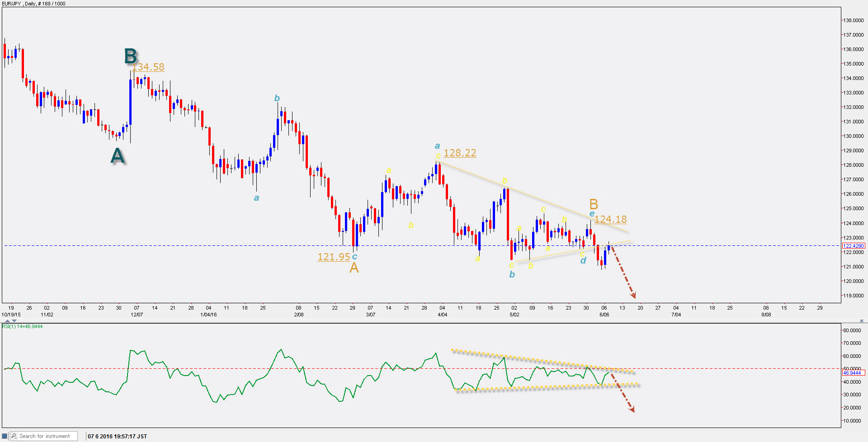Select the orange B label above 124.18
Image resolution: width=868 pixels, height=442 pixels.
tap(594, 204)
